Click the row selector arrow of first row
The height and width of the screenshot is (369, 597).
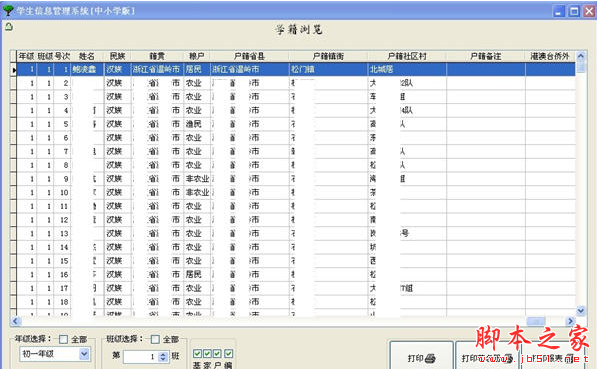click(13, 70)
